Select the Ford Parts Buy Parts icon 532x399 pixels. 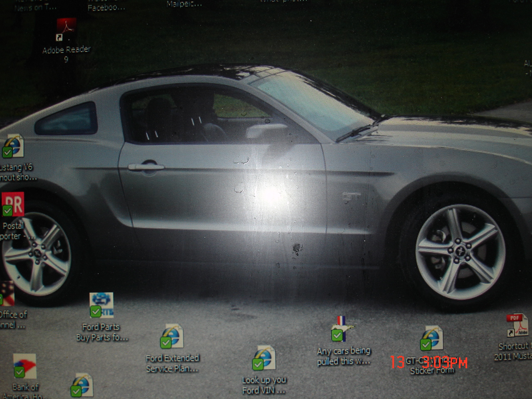101,305
